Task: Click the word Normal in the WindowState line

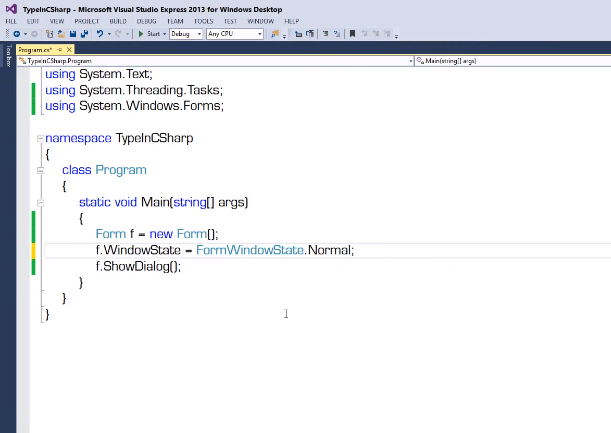Action: (329, 250)
